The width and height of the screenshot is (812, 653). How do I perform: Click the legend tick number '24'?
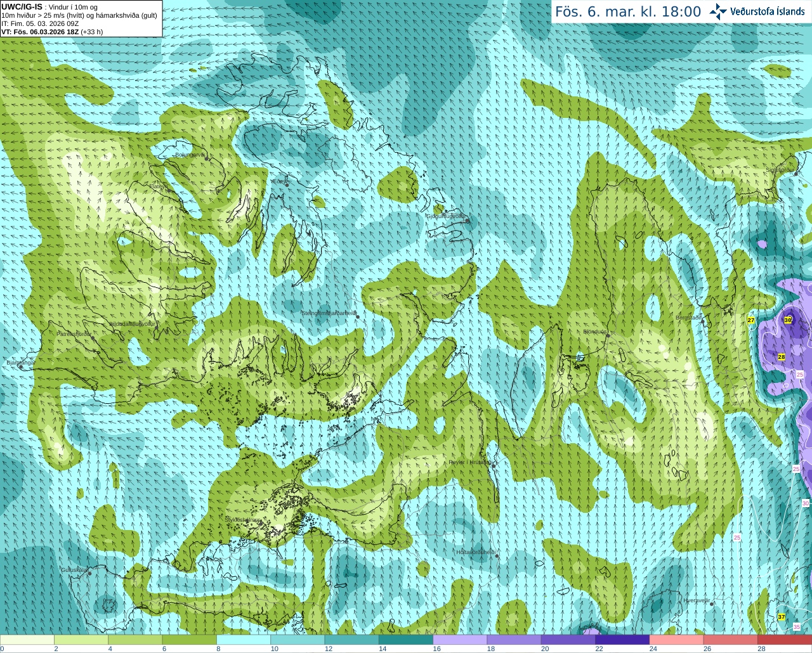(653, 649)
